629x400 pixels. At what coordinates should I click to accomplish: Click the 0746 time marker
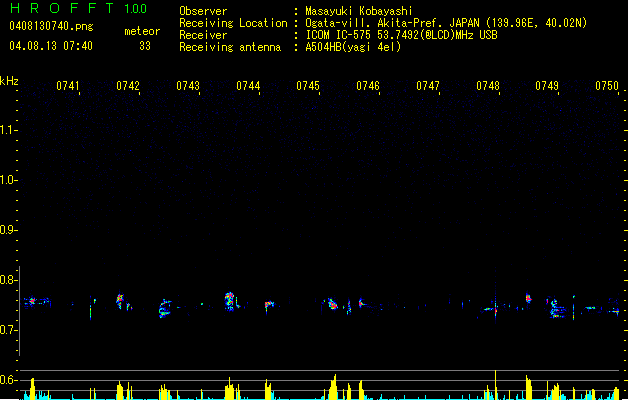[368, 85]
